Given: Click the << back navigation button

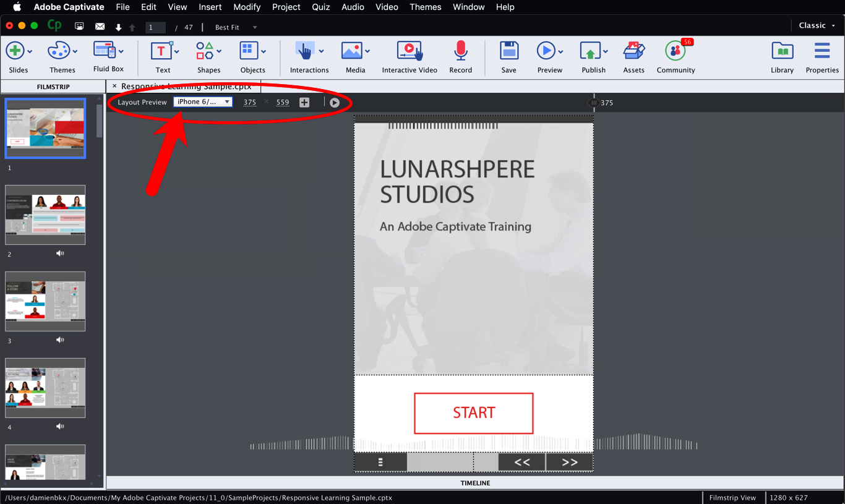Looking at the screenshot, I should pyautogui.click(x=522, y=462).
